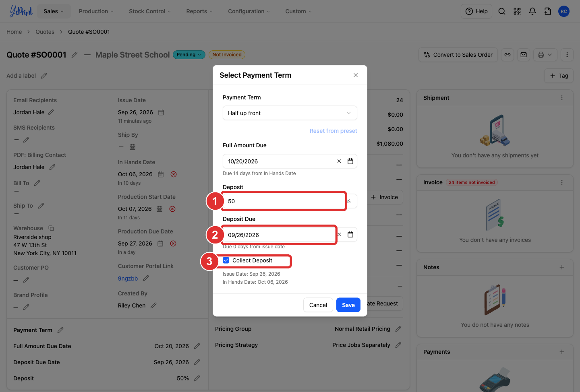
Task: Open the Sales menu
Action: [54, 11]
